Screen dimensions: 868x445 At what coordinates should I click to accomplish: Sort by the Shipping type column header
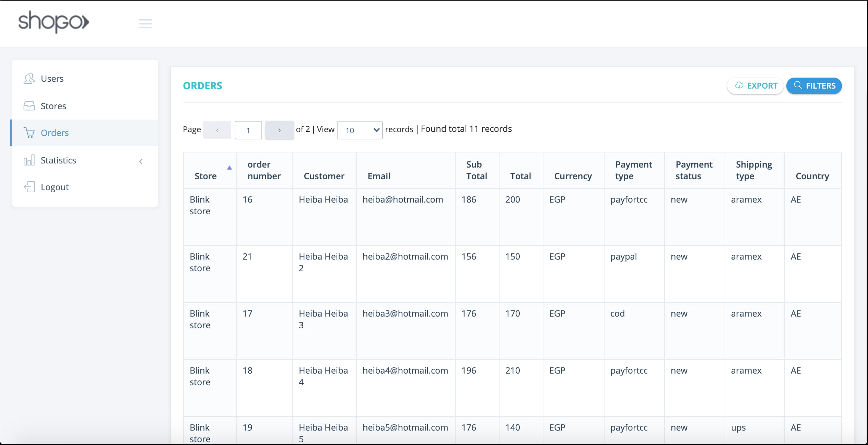(x=755, y=170)
